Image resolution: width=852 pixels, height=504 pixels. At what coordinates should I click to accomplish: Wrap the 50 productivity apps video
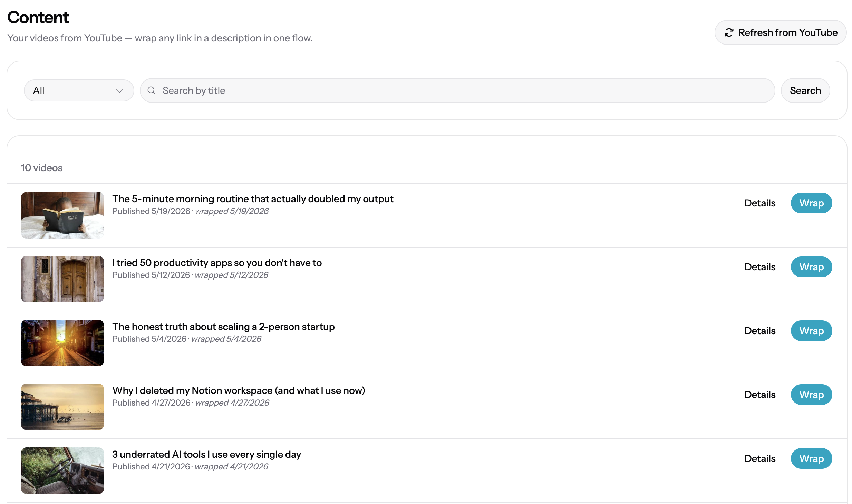811,267
